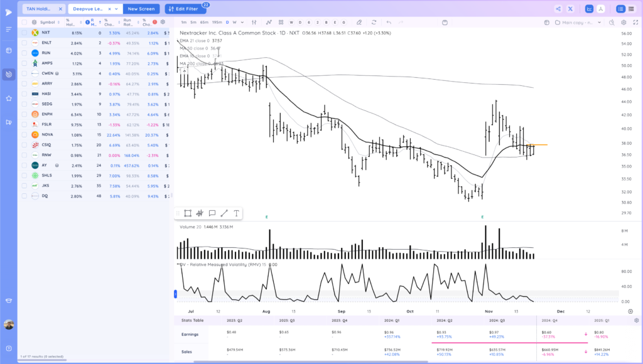Click the symbol search magnifier icon
Viewport: 643px width, 364px height.
612,23
